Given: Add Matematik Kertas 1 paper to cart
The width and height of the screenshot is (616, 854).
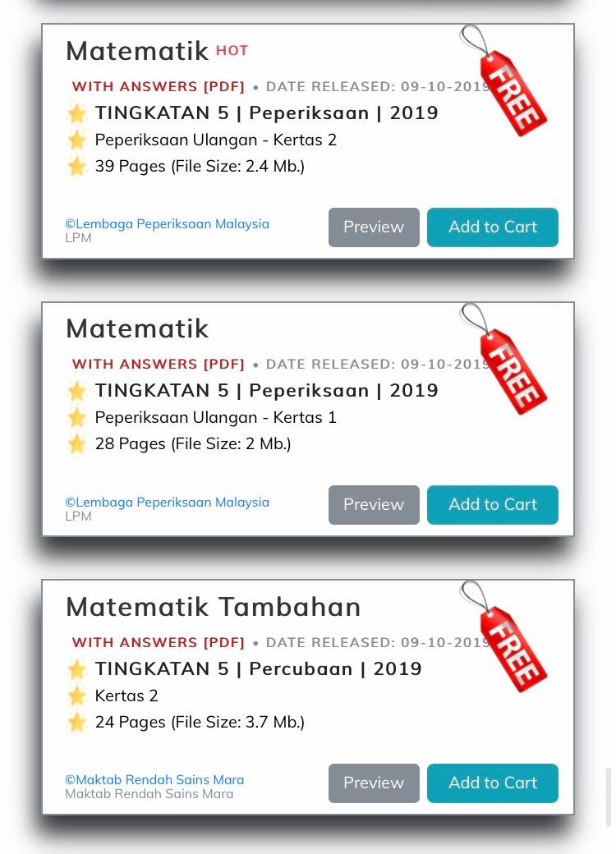Looking at the screenshot, I should click(492, 505).
